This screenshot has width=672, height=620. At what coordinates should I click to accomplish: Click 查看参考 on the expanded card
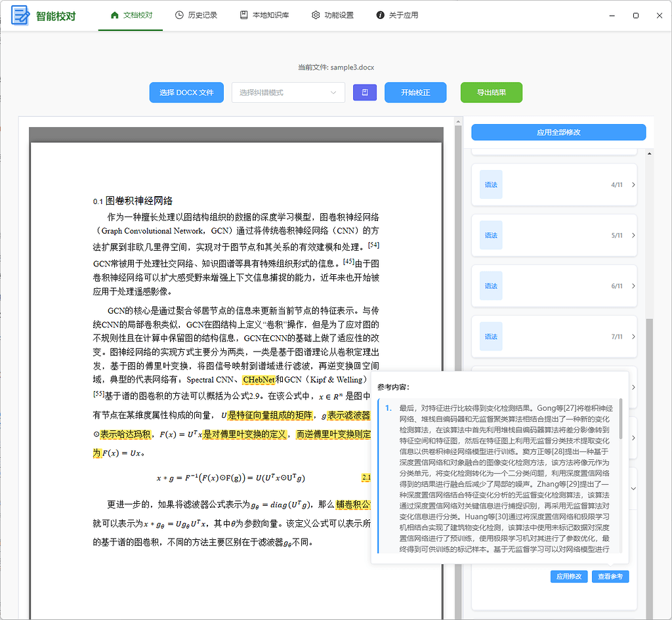tap(610, 577)
